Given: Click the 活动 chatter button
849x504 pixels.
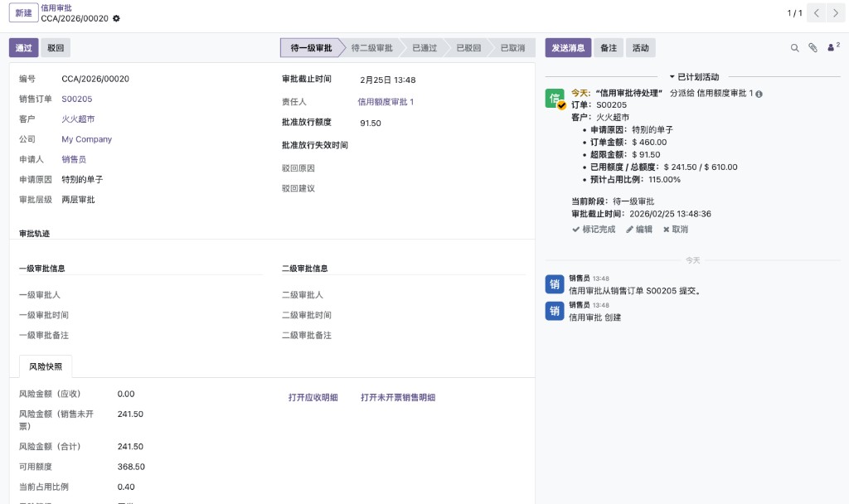Looking at the screenshot, I should [x=641, y=47].
